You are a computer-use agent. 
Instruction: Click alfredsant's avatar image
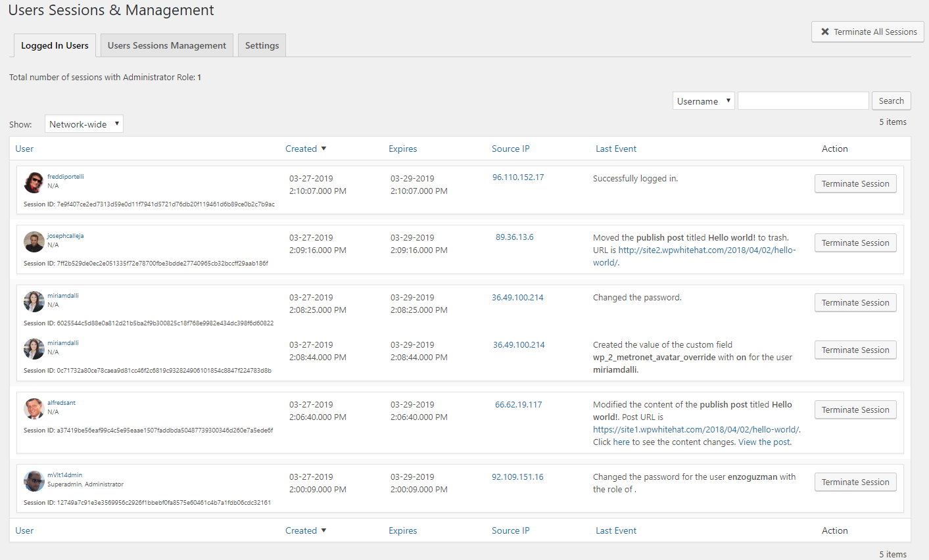34,409
